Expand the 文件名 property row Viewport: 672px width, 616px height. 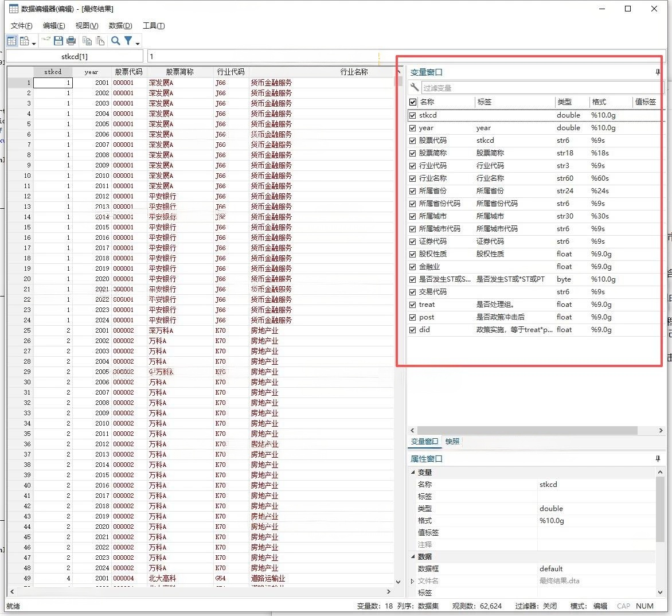(x=413, y=581)
